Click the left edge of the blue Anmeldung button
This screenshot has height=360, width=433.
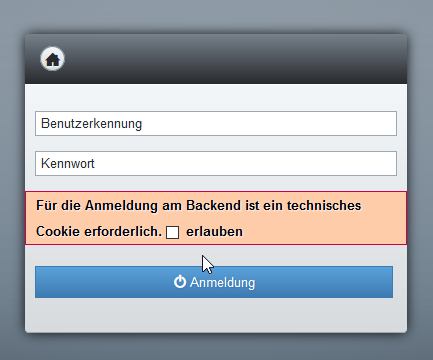[42, 282]
